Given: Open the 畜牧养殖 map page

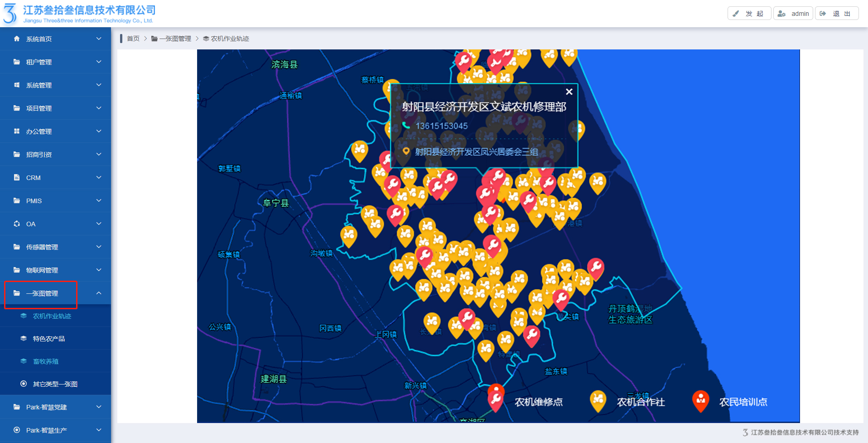Looking at the screenshot, I should click(x=46, y=361).
